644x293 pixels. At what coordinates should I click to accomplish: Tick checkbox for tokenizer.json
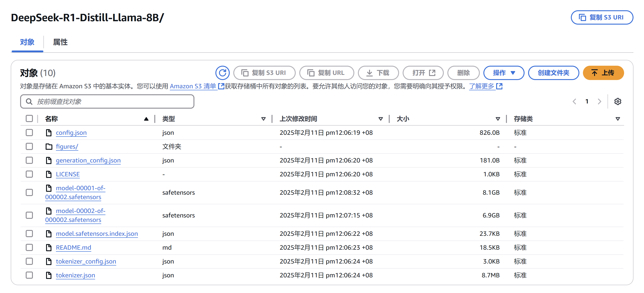click(29, 275)
